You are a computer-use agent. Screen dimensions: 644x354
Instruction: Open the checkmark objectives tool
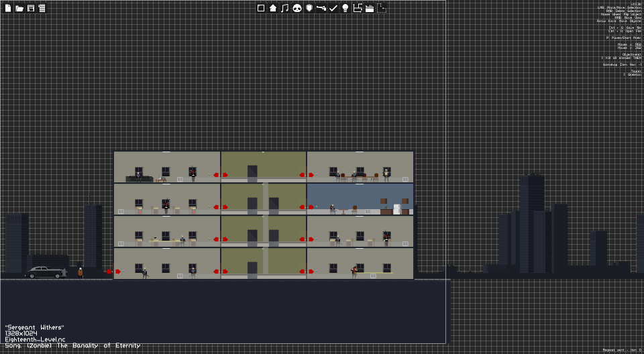[x=333, y=8]
